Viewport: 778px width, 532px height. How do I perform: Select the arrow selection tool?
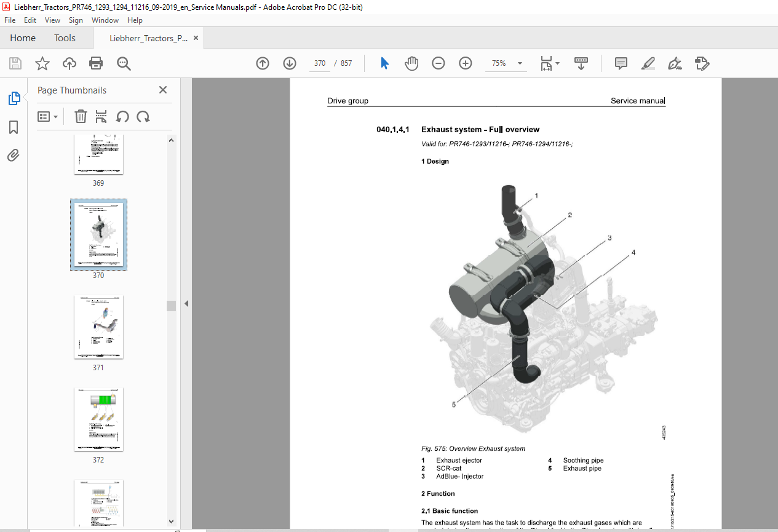click(385, 63)
